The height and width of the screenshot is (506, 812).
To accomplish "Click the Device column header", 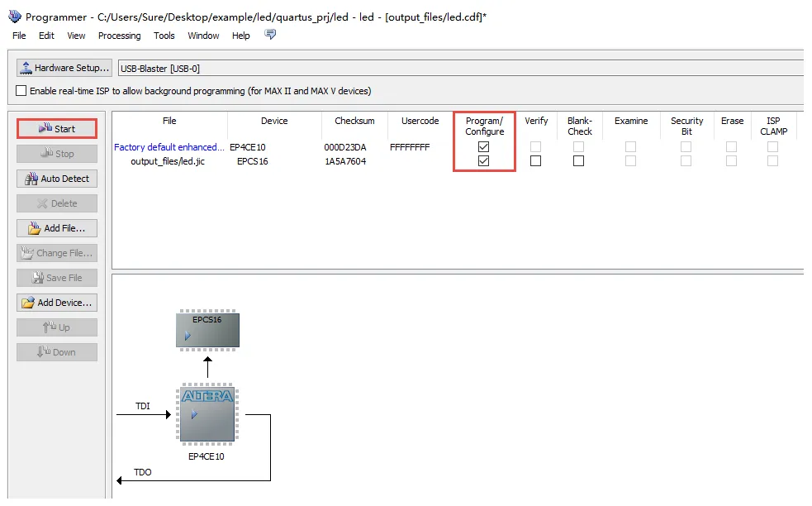I will point(274,121).
